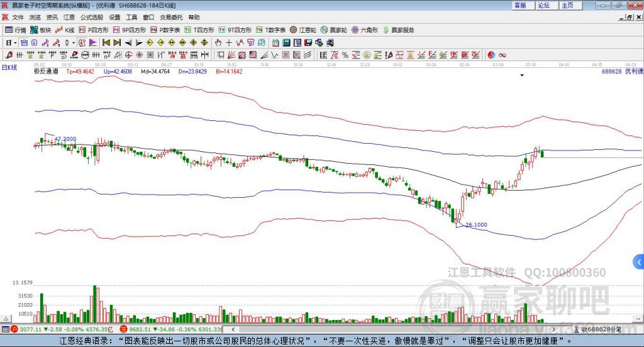The width and height of the screenshot is (644, 347).
Task: Open the T数字表 tool
Action: coord(270,30)
